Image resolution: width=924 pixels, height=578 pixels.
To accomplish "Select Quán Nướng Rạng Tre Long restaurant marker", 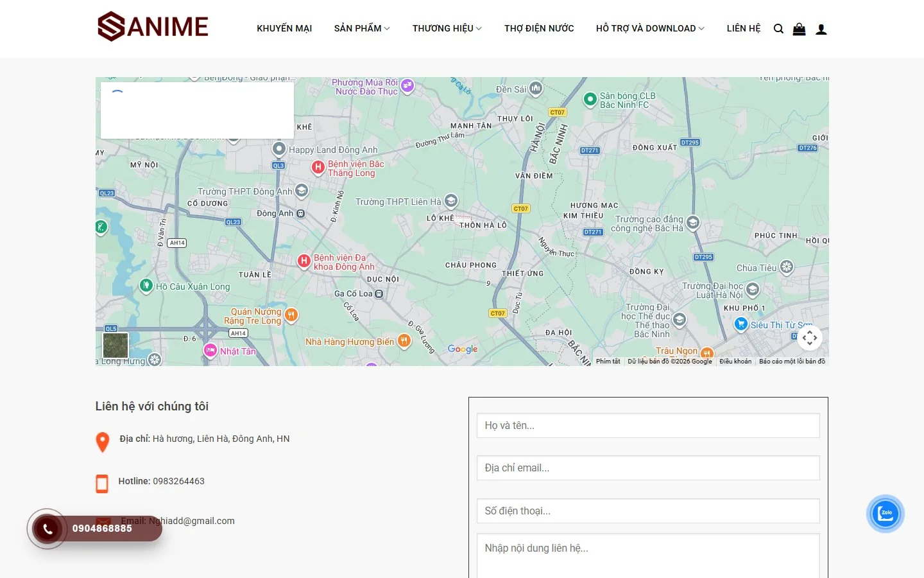I will 291,315.
